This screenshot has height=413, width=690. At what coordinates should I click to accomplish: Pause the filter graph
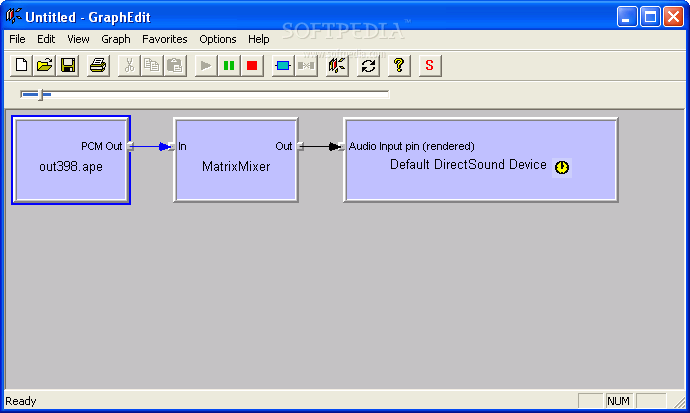pos(229,66)
